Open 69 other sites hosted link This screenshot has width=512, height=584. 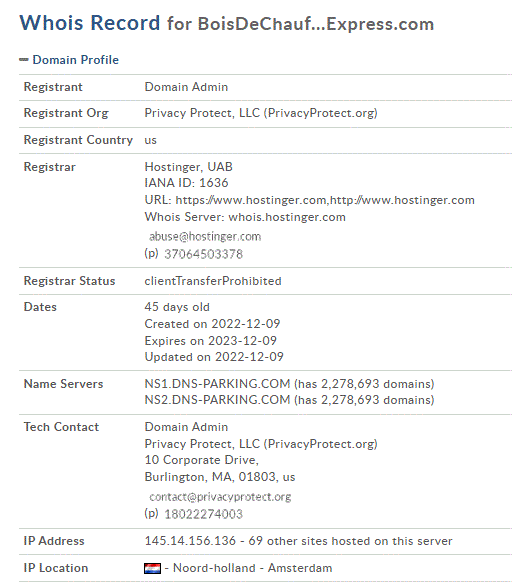tap(350, 541)
